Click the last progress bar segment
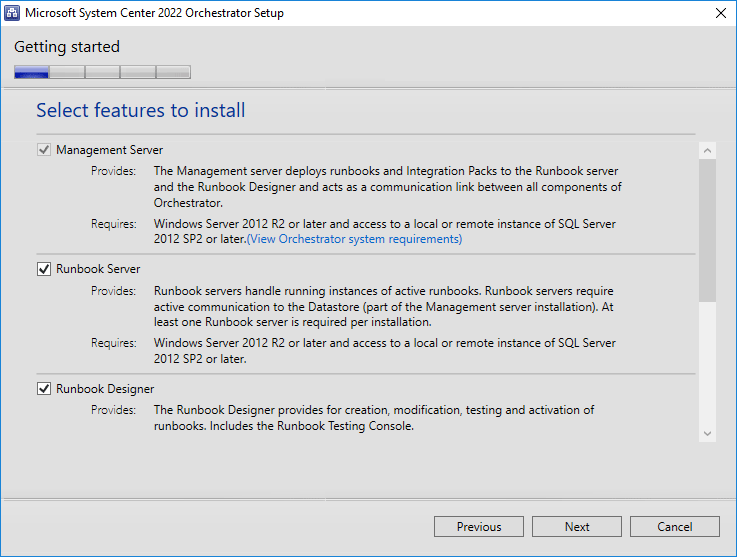Image resolution: width=737 pixels, height=557 pixels. [173, 72]
